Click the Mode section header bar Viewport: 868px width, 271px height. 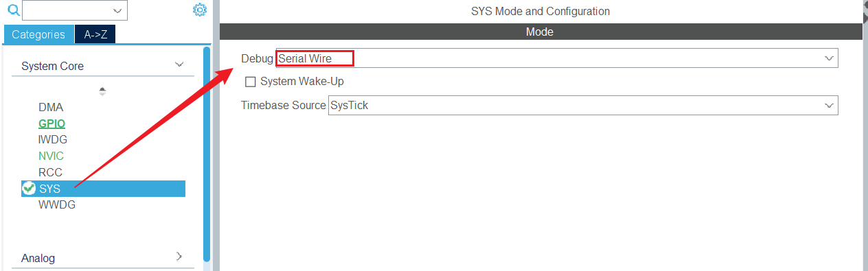pos(540,32)
